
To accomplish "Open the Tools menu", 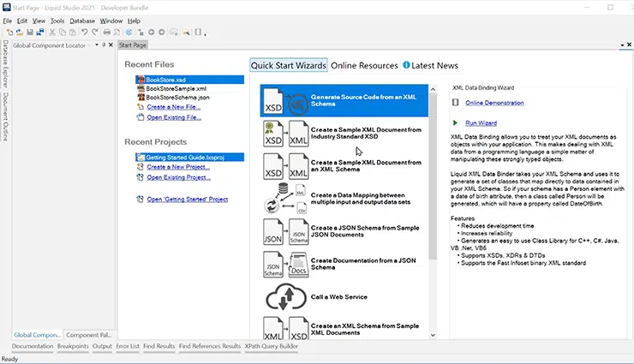I will 57,21.
